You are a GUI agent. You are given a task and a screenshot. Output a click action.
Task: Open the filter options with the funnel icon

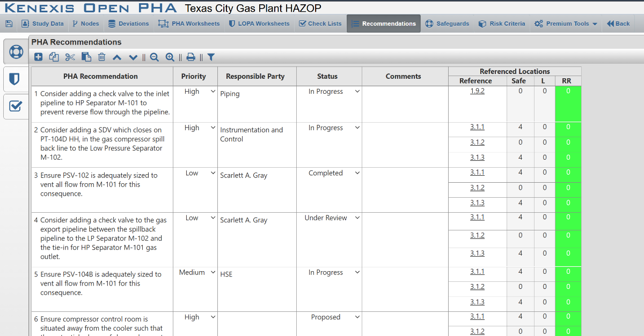point(210,57)
